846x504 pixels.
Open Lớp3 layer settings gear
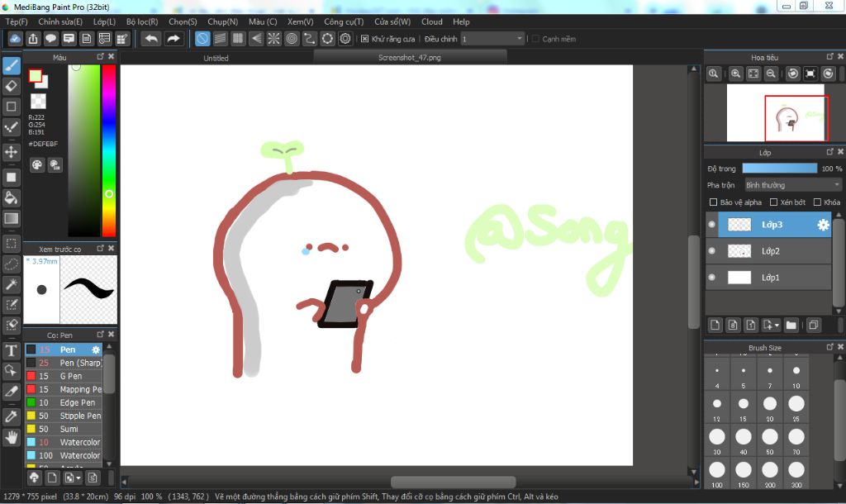823,225
